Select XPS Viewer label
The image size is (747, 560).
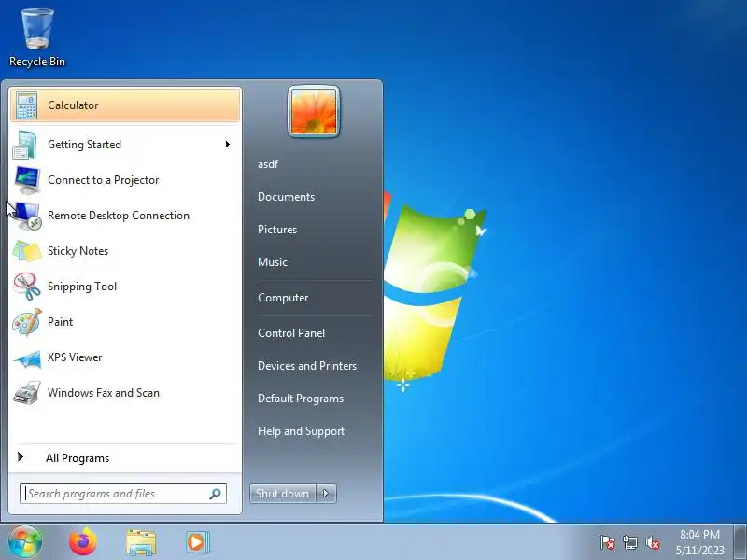(75, 357)
